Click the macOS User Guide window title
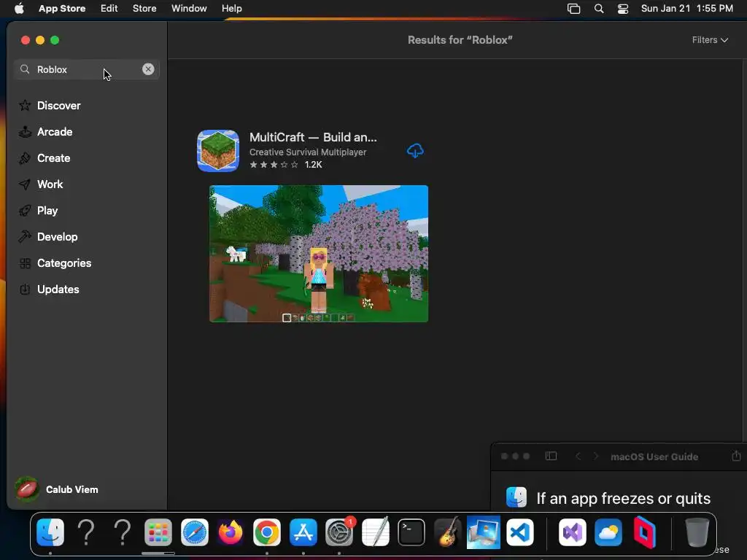 tap(654, 456)
